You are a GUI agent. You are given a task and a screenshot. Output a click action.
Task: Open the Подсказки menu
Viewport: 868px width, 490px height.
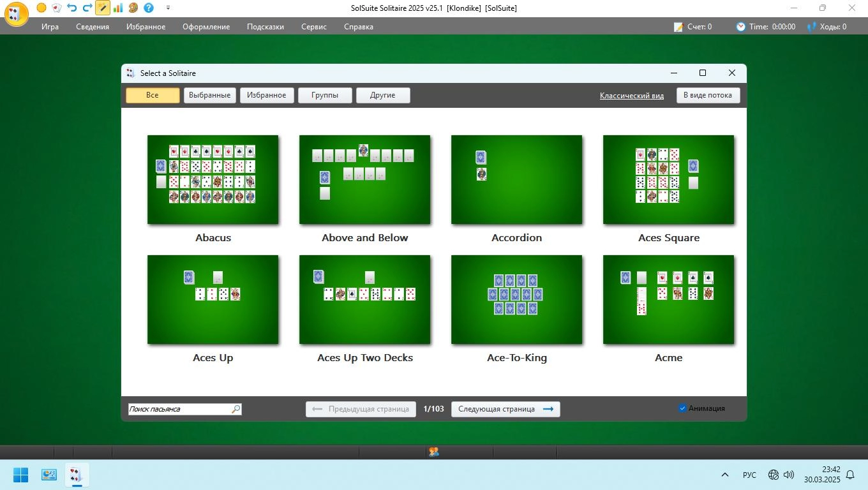click(265, 27)
